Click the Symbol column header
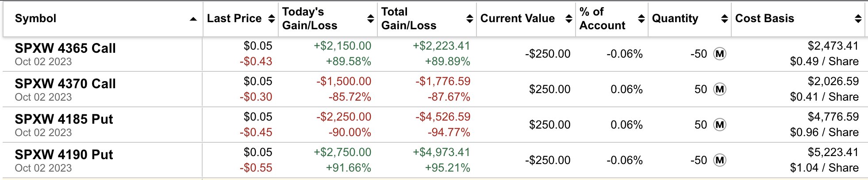This screenshot has width=868, height=180. (35, 19)
